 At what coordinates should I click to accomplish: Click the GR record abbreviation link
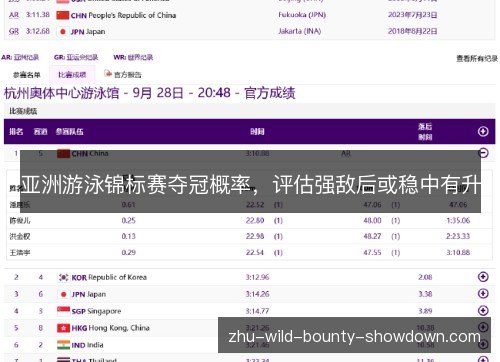pyautogui.click(x=14, y=31)
